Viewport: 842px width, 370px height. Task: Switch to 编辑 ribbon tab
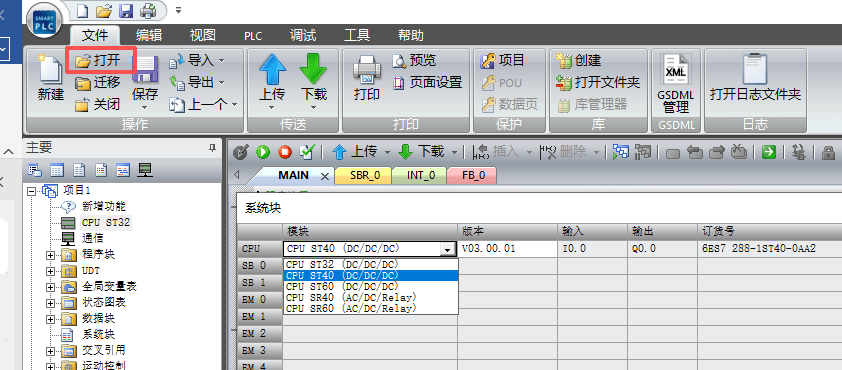coord(149,36)
